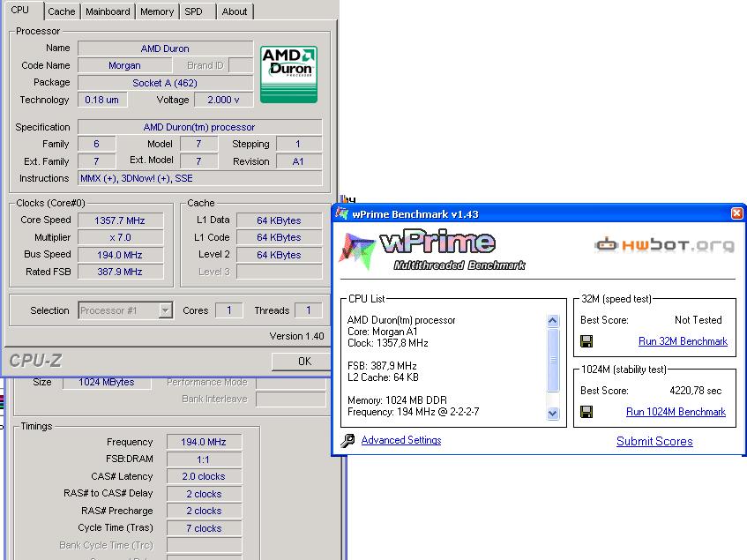Click the FSB:DRAM value 1:1
Screen dimensions: 747x560
(204, 459)
